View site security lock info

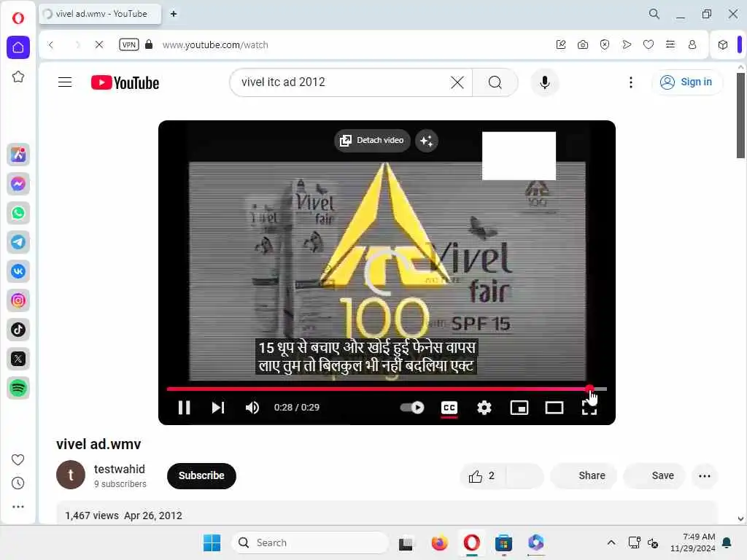tap(149, 44)
